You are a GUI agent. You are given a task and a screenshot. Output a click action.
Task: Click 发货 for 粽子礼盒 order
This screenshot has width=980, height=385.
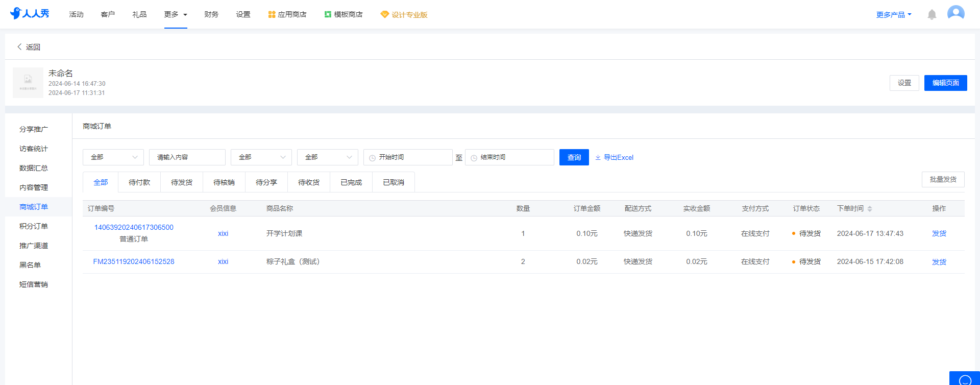click(x=939, y=262)
